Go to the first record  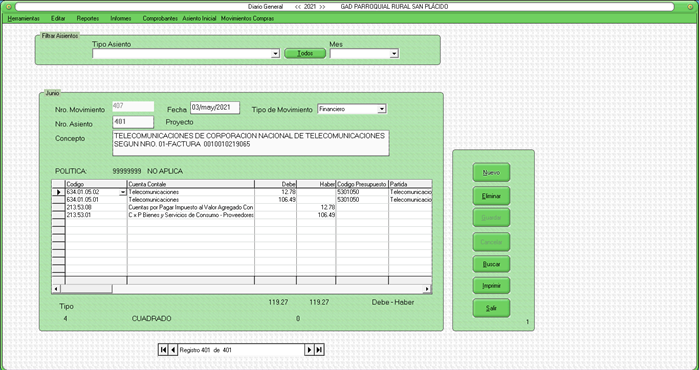(163, 350)
